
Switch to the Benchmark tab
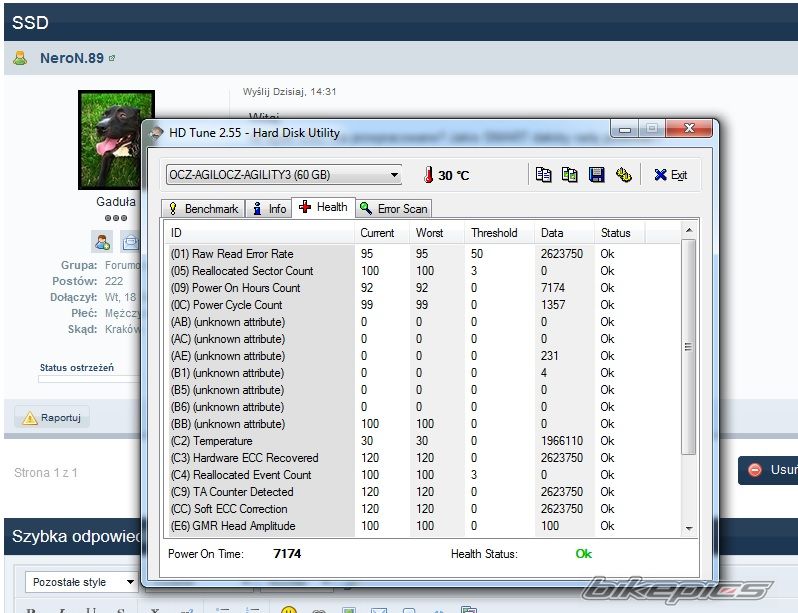203,208
